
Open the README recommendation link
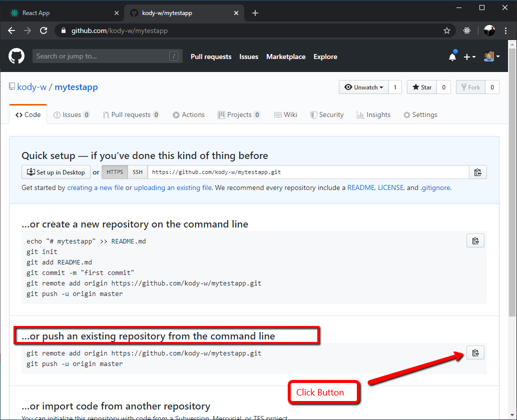tap(361, 188)
